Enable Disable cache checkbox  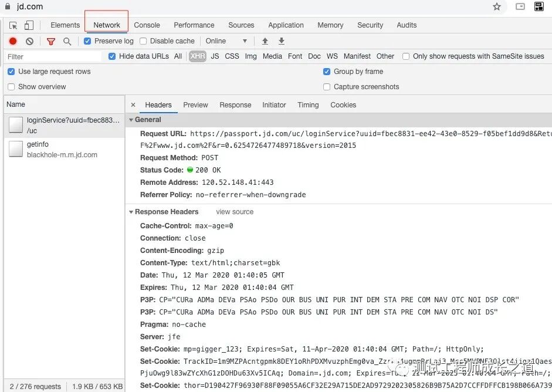coord(143,41)
